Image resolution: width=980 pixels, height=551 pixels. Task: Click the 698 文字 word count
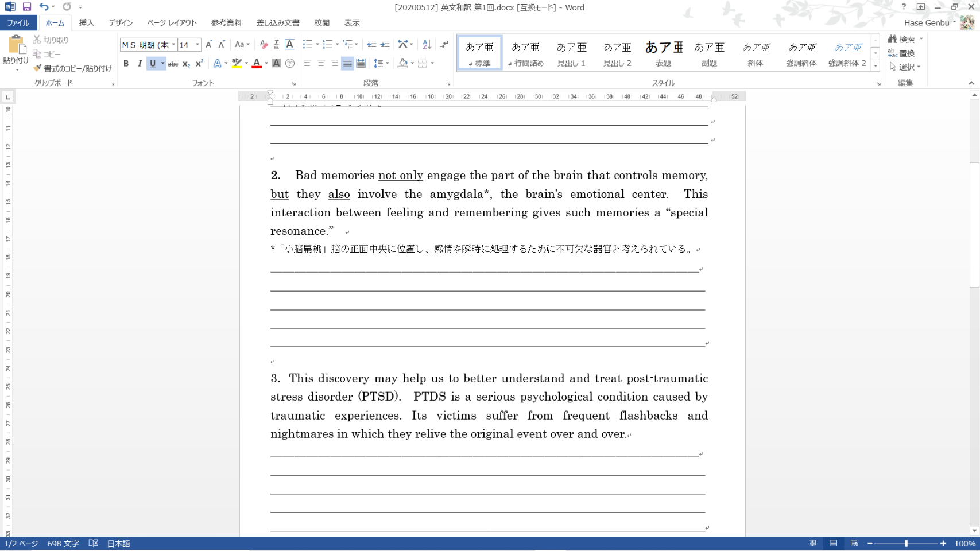pos(63,544)
